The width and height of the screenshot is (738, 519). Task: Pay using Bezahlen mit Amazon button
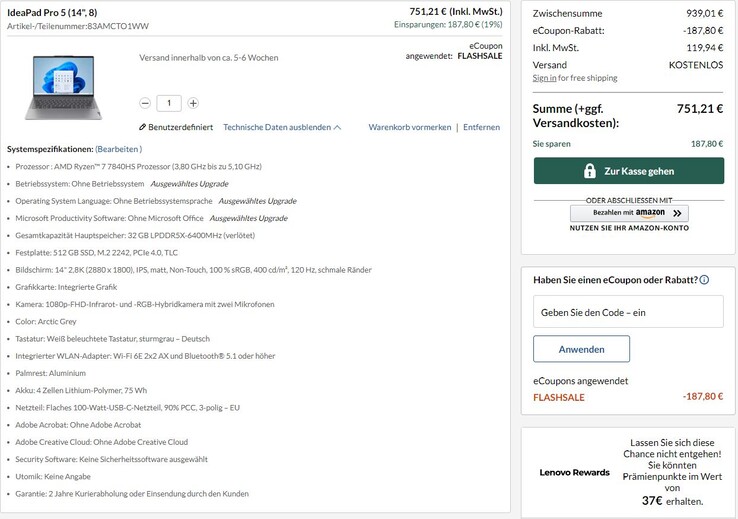(x=629, y=213)
